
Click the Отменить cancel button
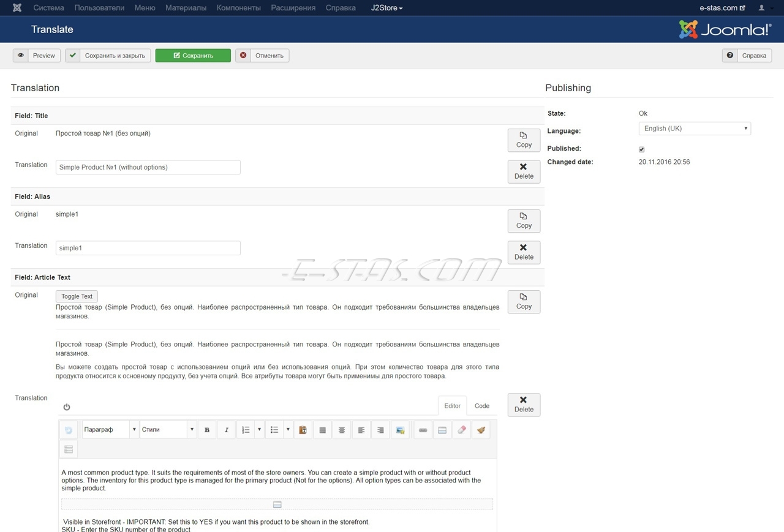[262, 56]
